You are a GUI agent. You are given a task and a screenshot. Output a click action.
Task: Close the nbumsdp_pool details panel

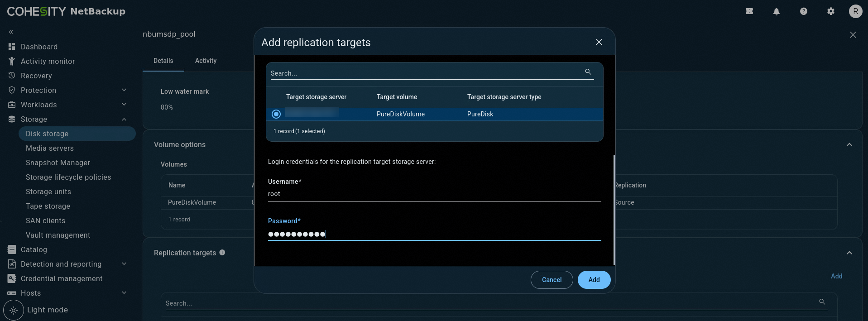(x=853, y=35)
